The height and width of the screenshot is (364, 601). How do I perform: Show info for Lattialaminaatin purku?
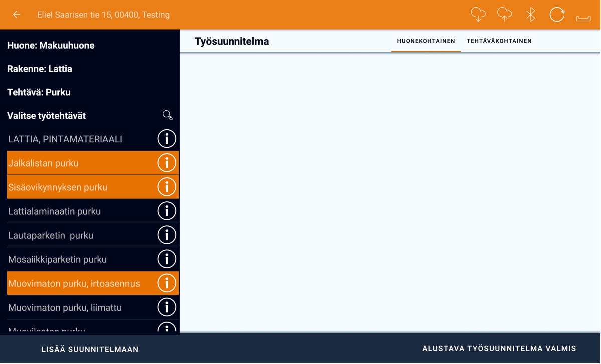coord(167,211)
